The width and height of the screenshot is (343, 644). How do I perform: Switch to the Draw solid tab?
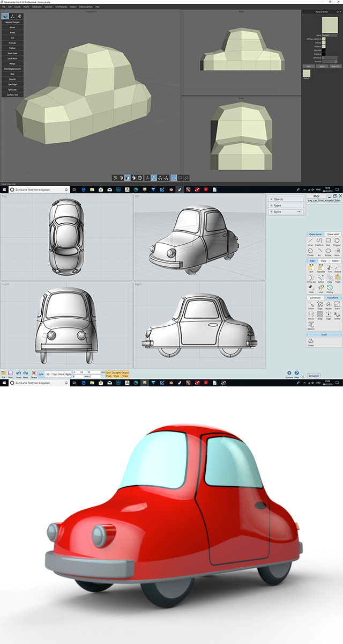[x=333, y=234]
